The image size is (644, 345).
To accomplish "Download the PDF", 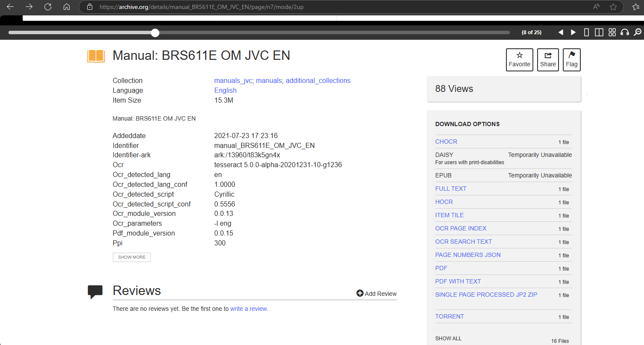I will [x=441, y=268].
